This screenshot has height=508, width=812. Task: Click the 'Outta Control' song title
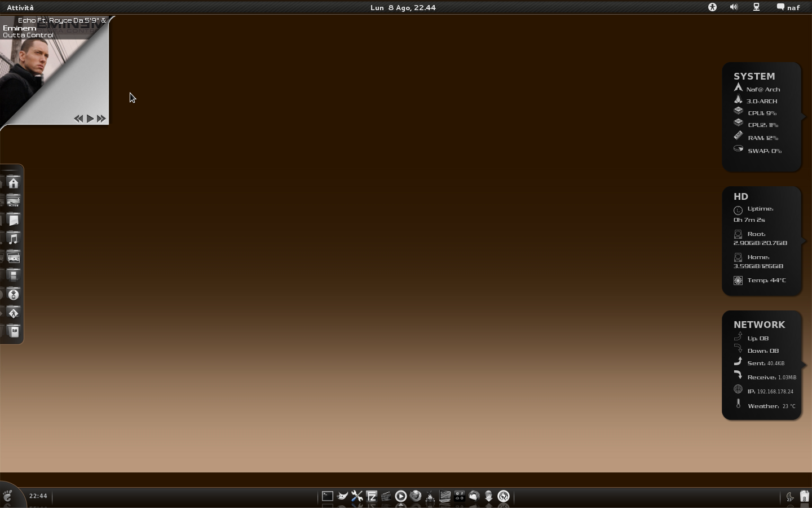click(x=28, y=35)
